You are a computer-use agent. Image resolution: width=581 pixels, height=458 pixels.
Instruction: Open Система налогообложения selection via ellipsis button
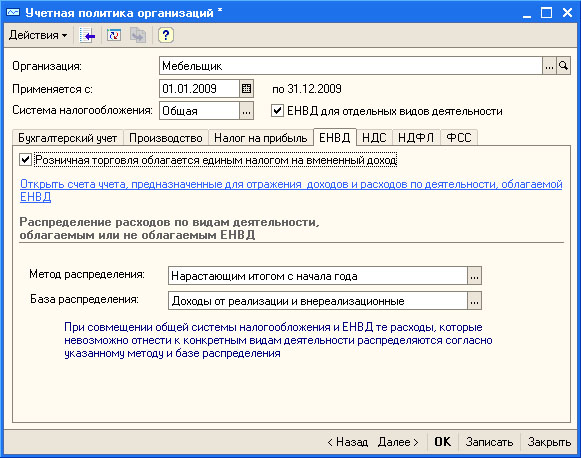[x=246, y=111]
